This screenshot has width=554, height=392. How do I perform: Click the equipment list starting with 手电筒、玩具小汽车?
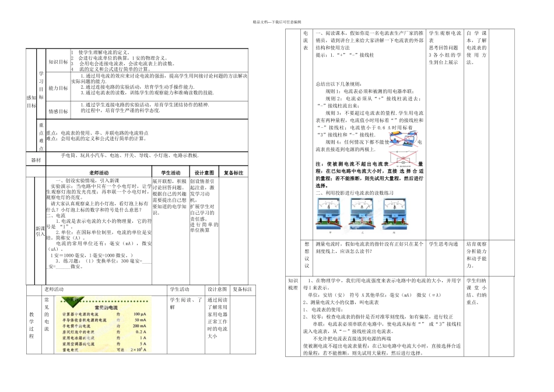pyautogui.click(x=129, y=155)
